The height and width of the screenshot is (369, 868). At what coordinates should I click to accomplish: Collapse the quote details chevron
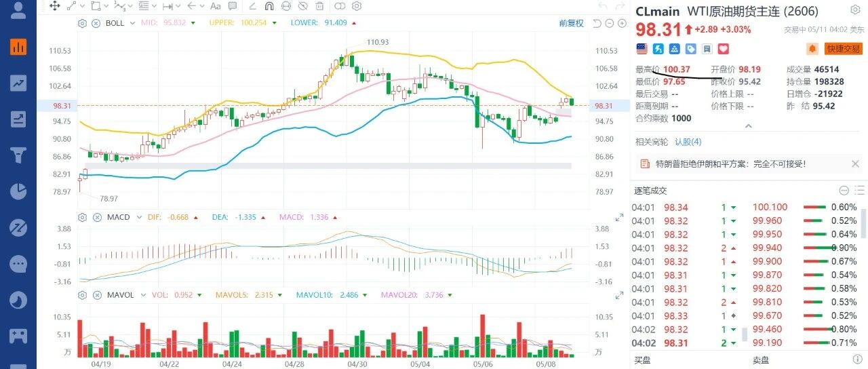(749, 126)
